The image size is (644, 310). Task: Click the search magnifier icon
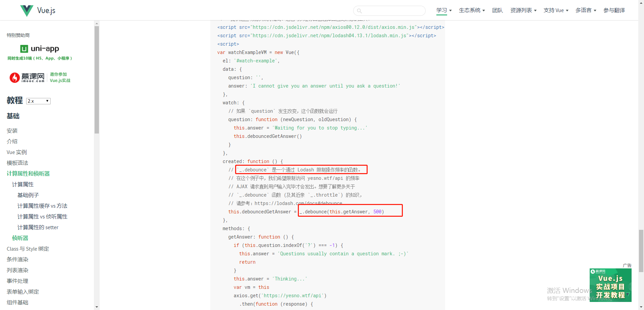(x=359, y=11)
